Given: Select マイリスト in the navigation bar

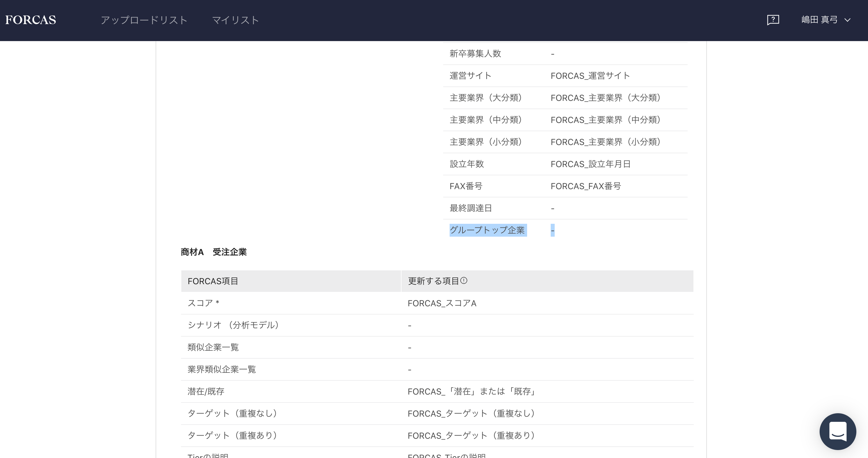Looking at the screenshot, I should (235, 20).
